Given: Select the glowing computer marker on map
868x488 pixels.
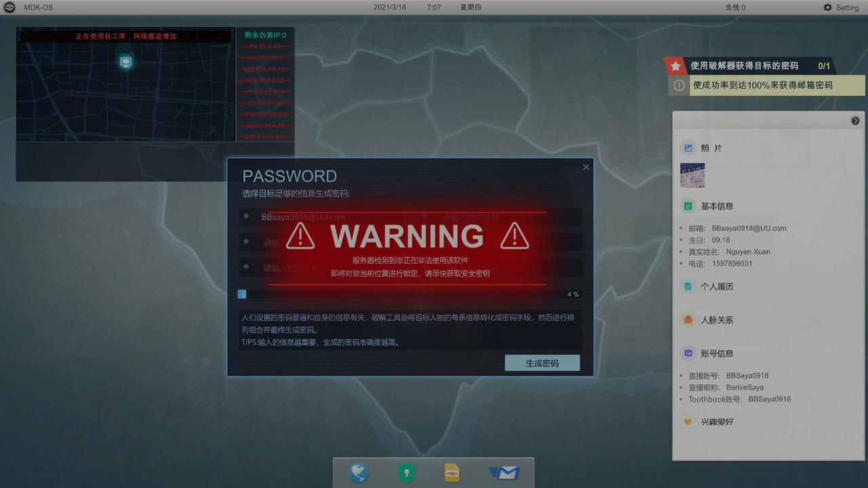Looking at the screenshot, I should [x=125, y=62].
